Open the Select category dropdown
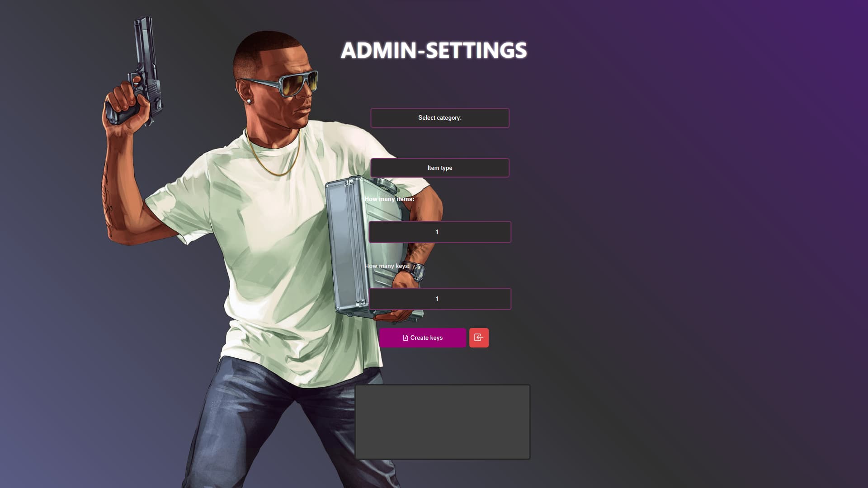The image size is (868, 488). point(440,118)
